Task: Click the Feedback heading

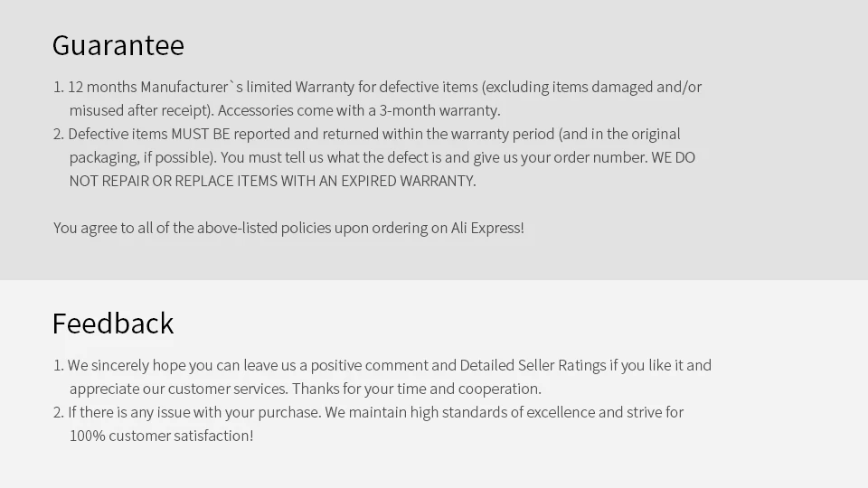Action: (113, 324)
